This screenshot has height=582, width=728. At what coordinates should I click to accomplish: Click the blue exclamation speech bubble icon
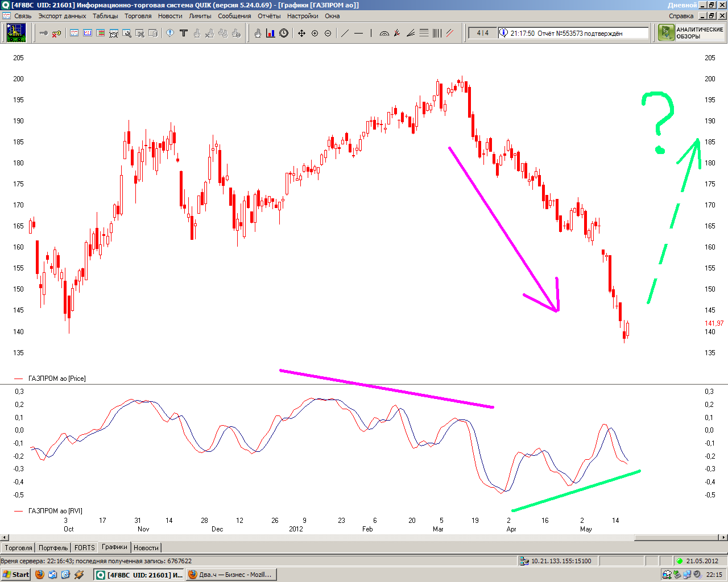click(170, 34)
